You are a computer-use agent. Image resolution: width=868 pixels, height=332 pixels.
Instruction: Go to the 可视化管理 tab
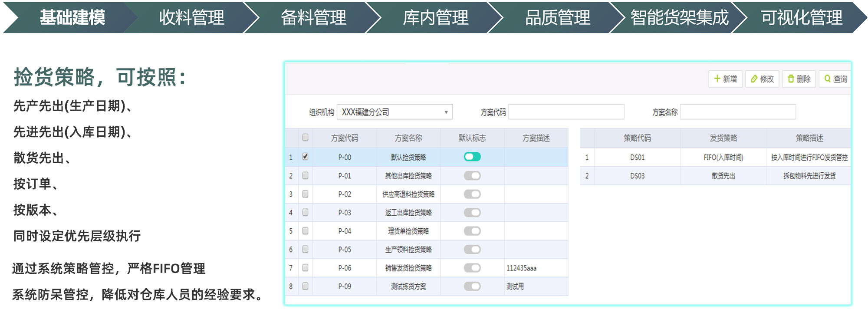click(801, 18)
